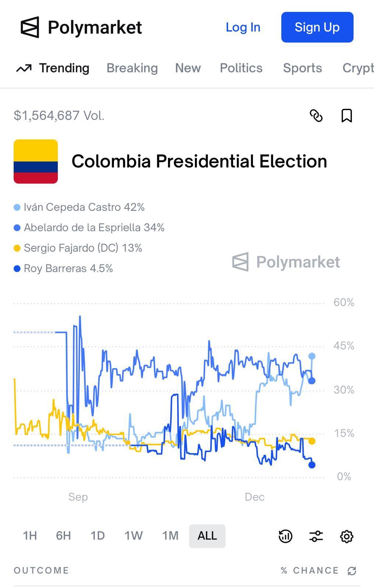Open the Sports category
374x588 pixels.
click(302, 68)
